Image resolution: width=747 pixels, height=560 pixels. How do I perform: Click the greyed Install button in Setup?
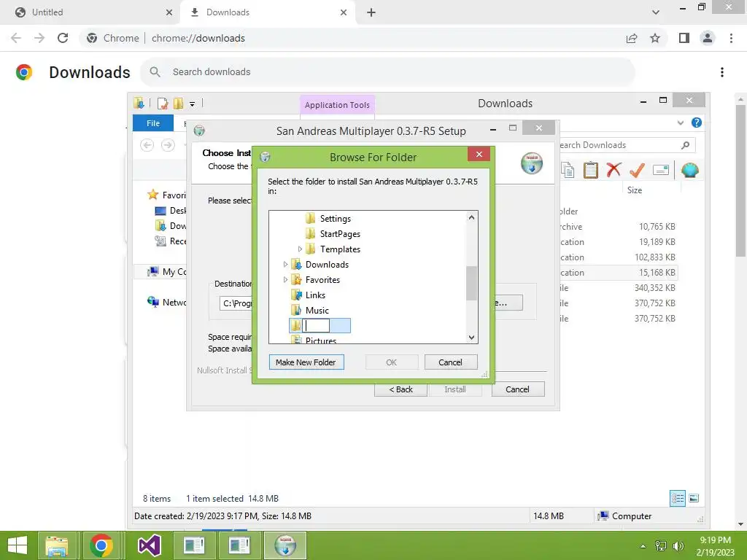[455, 389]
